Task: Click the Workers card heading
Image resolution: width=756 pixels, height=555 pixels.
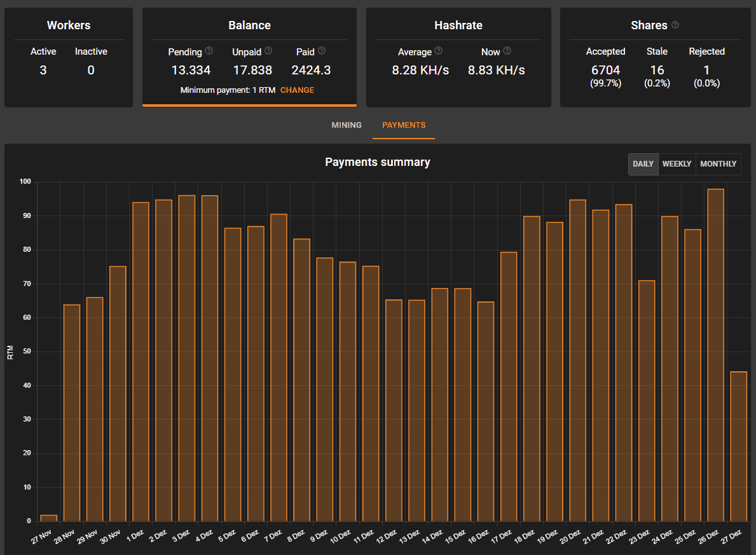Action: point(69,25)
